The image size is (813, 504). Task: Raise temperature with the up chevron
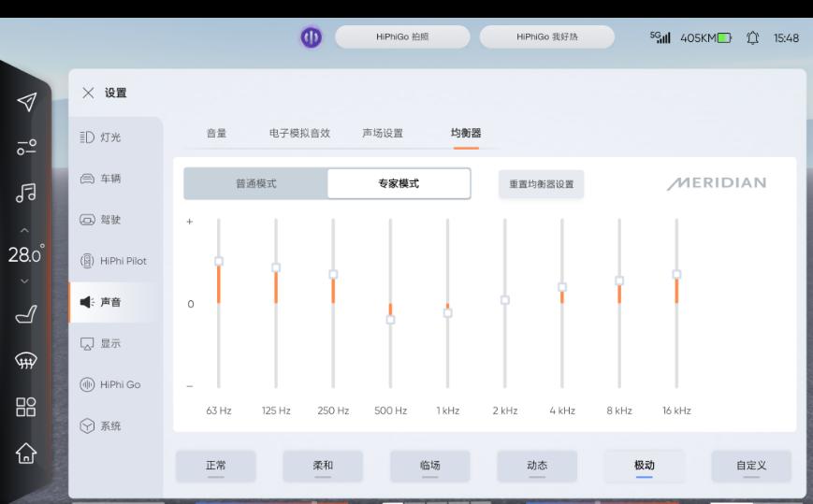click(24, 230)
